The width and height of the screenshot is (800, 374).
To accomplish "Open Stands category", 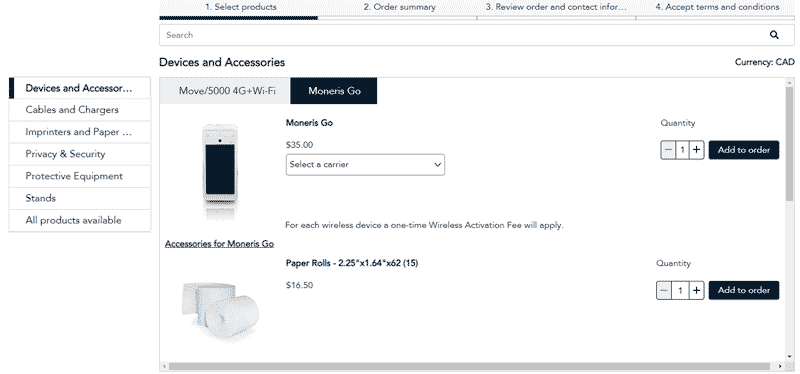I will click(80, 198).
